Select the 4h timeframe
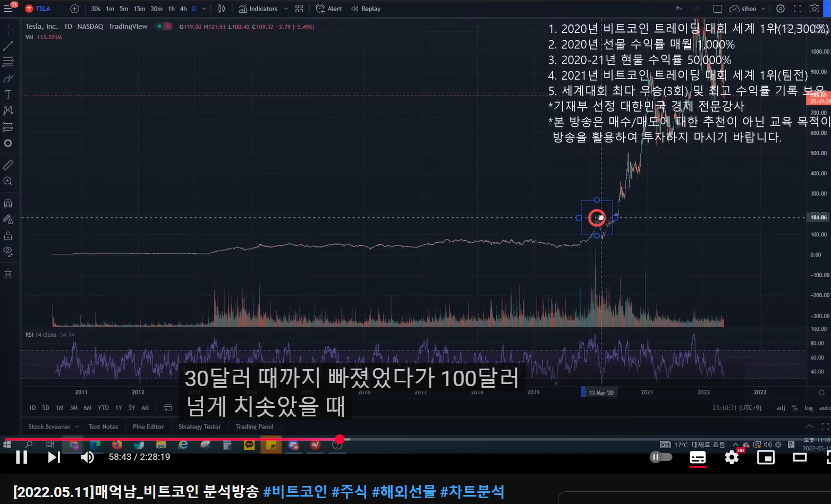This screenshot has height=504, width=831. click(183, 8)
